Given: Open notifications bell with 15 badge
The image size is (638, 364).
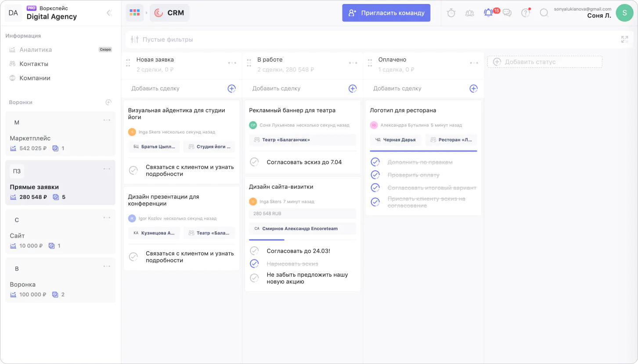Looking at the screenshot, I should click(x=488, y=13).
